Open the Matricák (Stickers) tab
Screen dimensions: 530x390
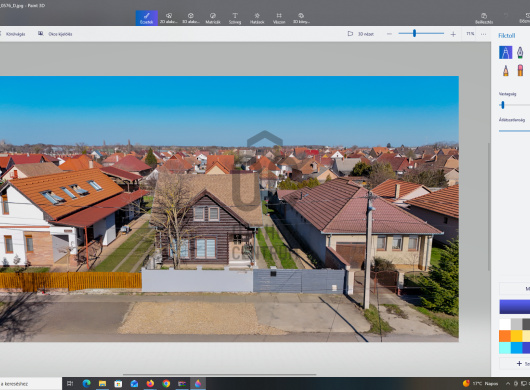point(213,18)
